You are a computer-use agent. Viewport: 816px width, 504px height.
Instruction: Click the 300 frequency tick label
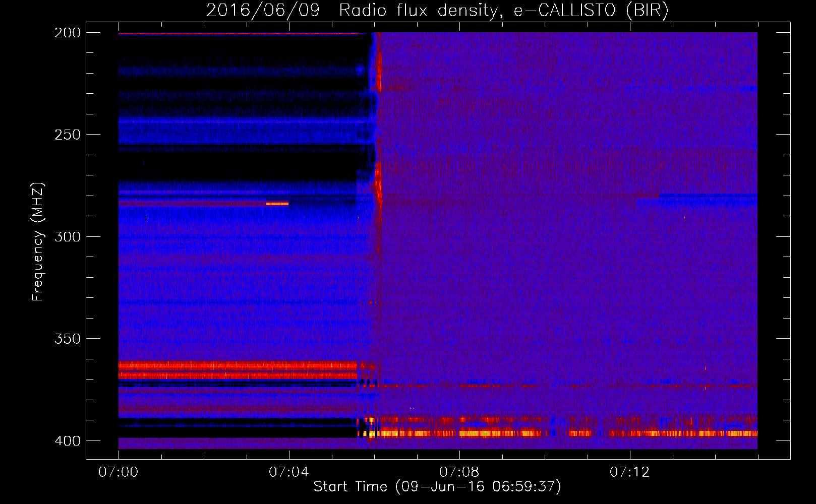[68, 236]
